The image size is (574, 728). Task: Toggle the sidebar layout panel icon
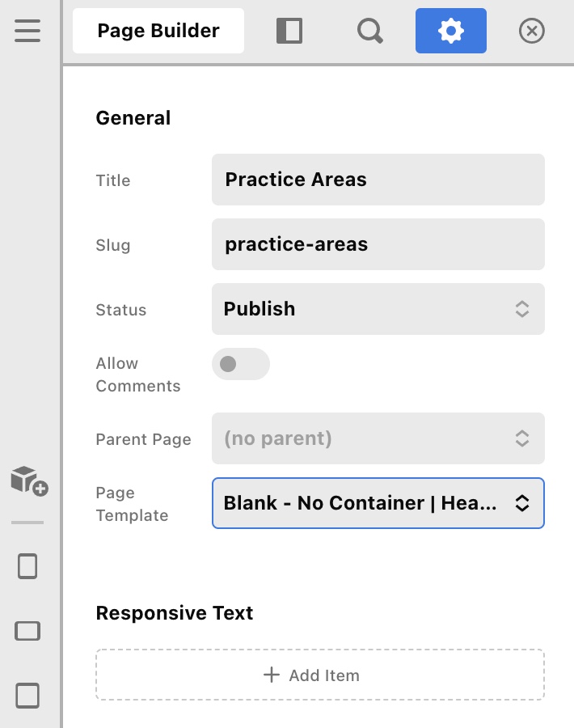tap(289, 31)
